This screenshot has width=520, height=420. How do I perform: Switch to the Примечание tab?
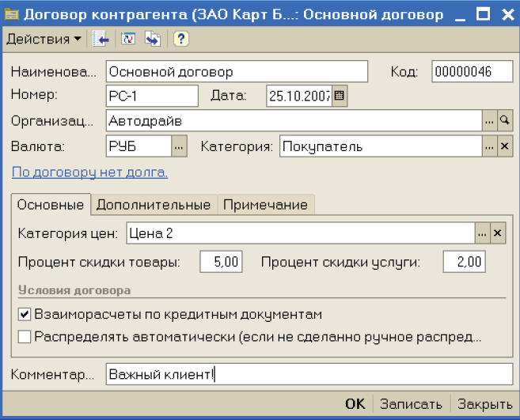pyautogui.click(x=265, y=205)
